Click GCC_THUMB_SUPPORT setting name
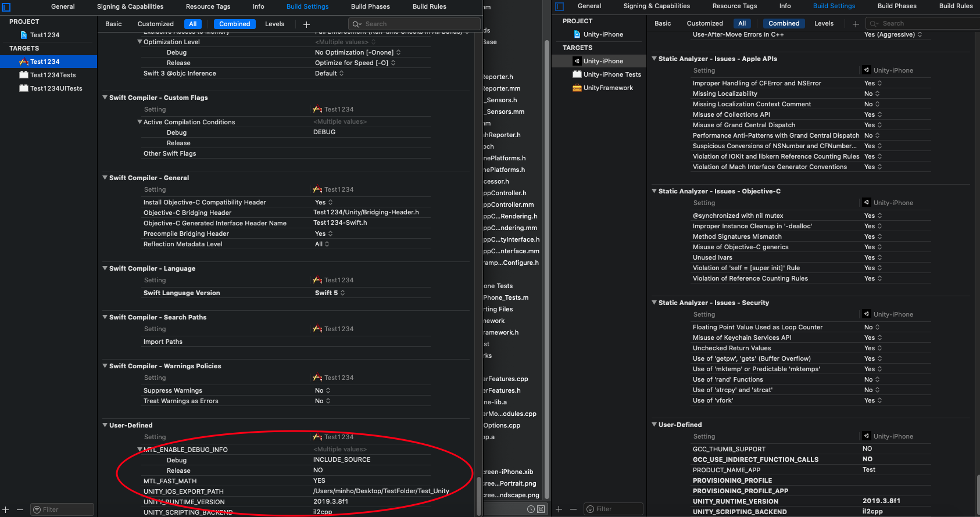This screenshot has width=980, height=517. (729, 449)
